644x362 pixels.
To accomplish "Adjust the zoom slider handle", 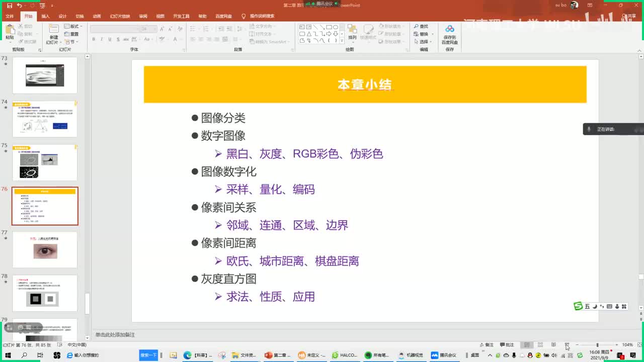I will click(597, 345).
